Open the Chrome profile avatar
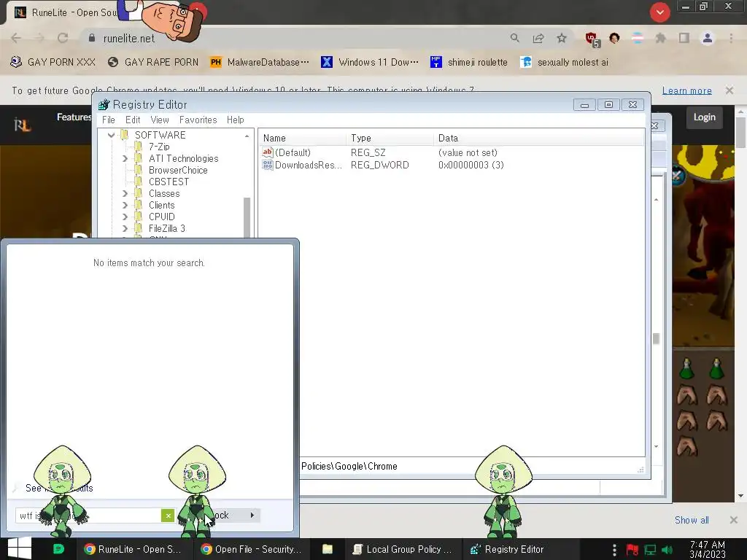The height and width of the screenshot is (560, 747). coord(708,38)
